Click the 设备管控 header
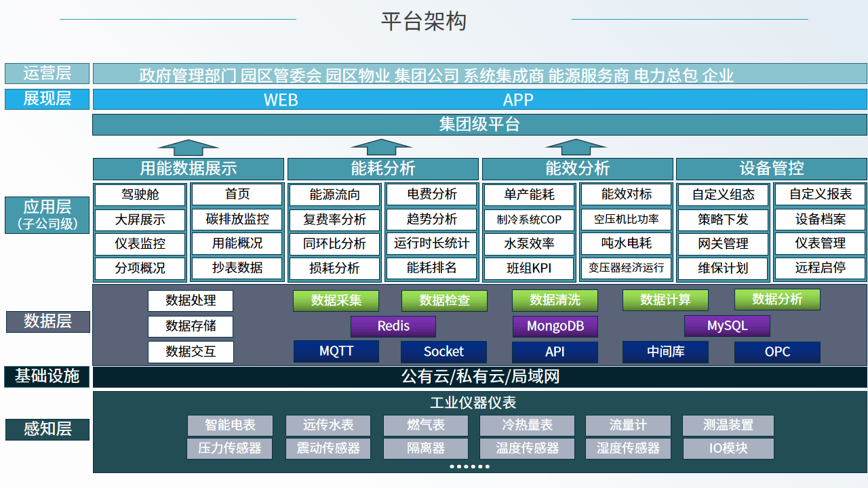This screenshot has height=488, width=868. [772, 169]
